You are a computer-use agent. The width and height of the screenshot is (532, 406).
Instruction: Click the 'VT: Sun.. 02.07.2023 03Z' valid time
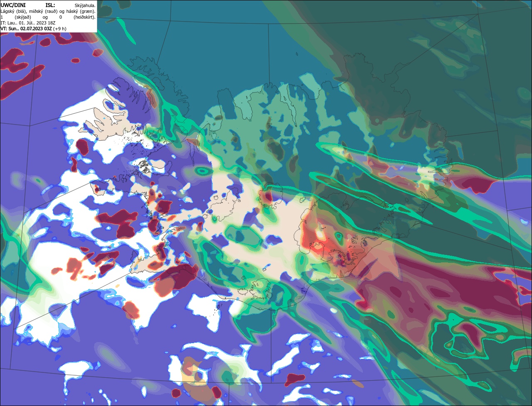coord(26,29)
